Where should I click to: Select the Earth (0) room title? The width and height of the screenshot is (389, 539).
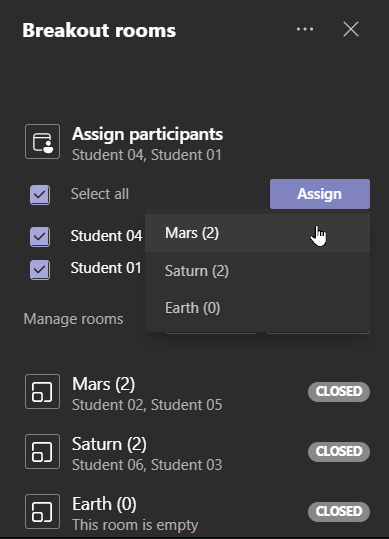tap(104, 504)
